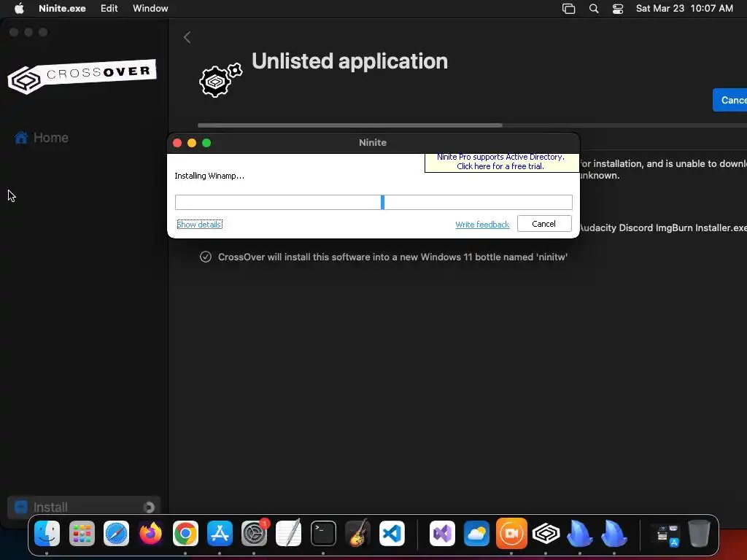The width and height of the screenshot is (747, 560).
Task: Click the blue Cancel button in CrossOver
Action: 729,100
